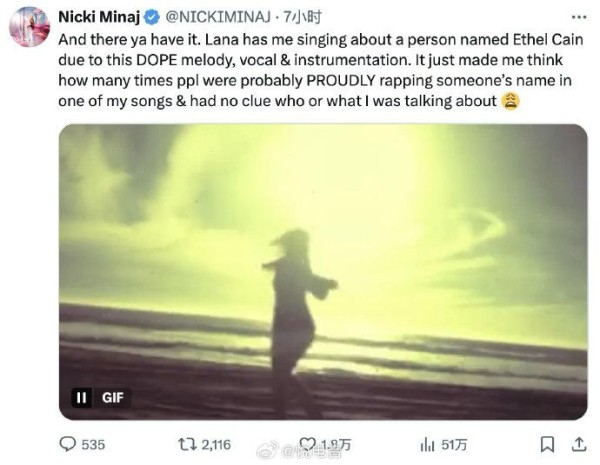600x465 pixels.
Task: Click the share upload icon
Action: (577, 444)
